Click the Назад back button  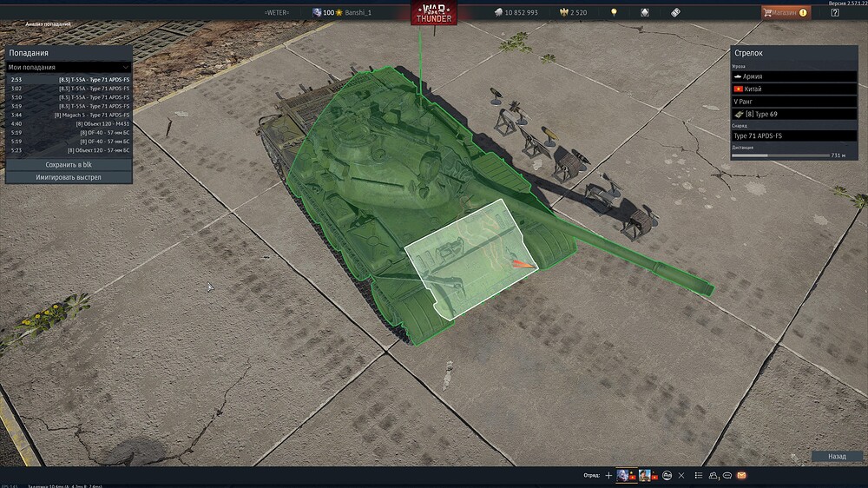point(837,456)
